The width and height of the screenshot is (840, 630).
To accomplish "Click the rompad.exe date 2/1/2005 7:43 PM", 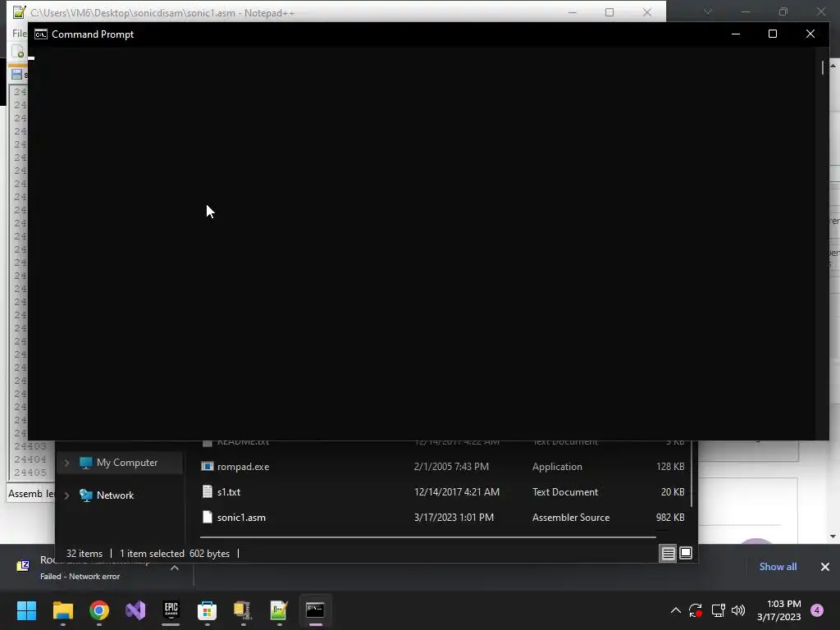I will click(451, 467).
